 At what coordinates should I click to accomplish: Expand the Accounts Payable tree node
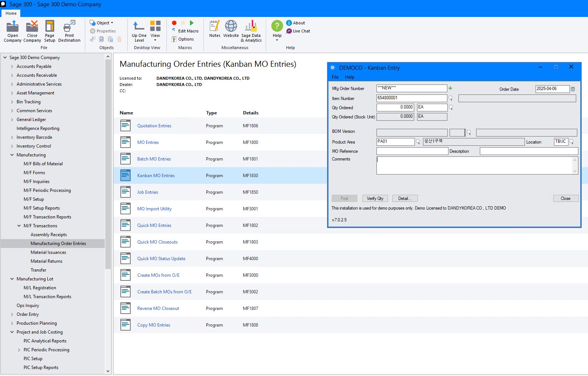[x=12, y=66]
